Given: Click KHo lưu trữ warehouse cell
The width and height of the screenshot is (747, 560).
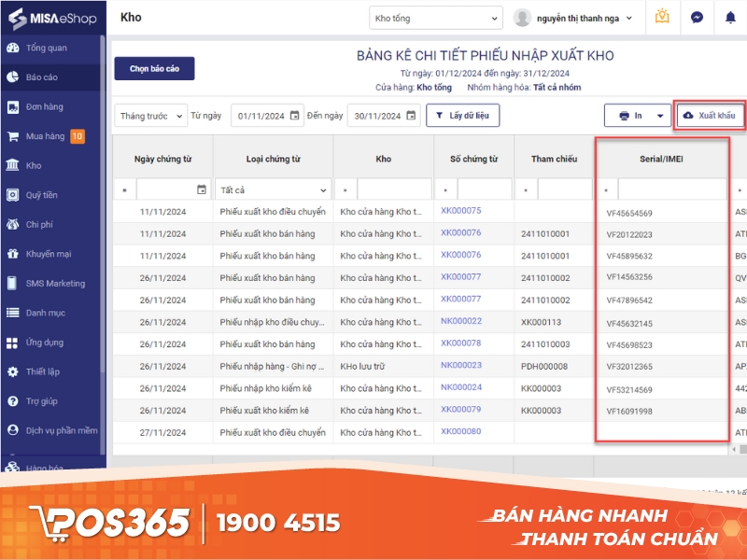Looking at the screenshot, I should (x=362, y=366).
